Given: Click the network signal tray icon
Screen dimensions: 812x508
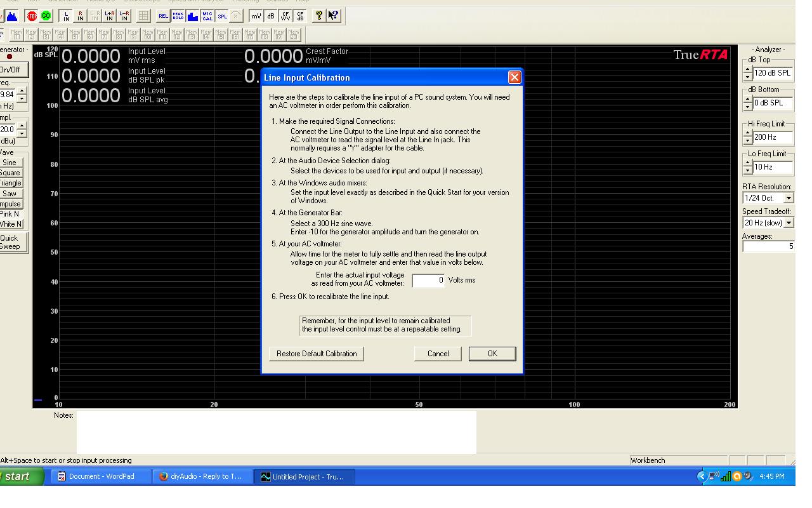Looking at the screenshot, I should 726,476.
